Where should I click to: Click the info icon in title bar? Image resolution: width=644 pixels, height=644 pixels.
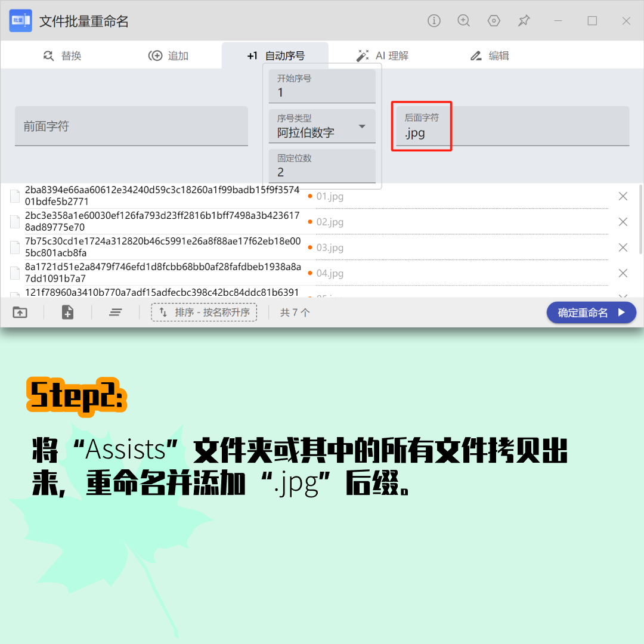[x=434, y=21]
